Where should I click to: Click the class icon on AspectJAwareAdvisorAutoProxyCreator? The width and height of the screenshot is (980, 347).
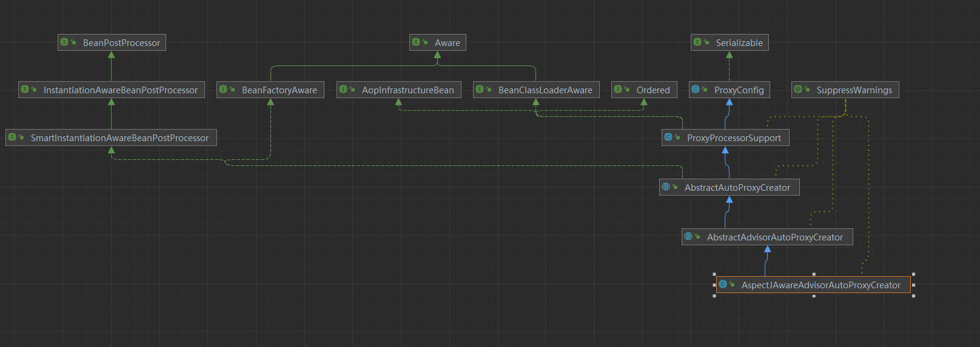coord(723,285)
